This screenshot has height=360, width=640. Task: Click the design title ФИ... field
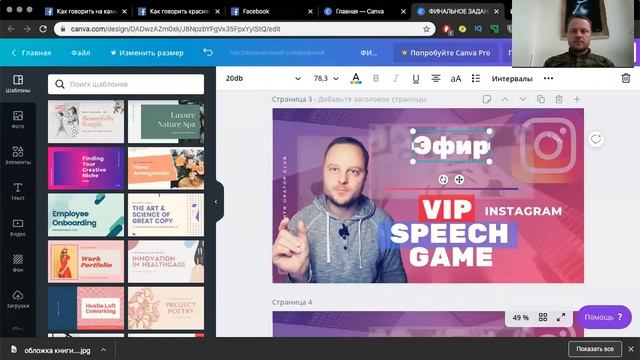(369, 53)
